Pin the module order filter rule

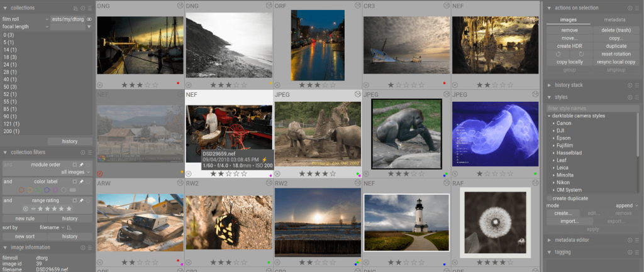[x=81, y=165]
